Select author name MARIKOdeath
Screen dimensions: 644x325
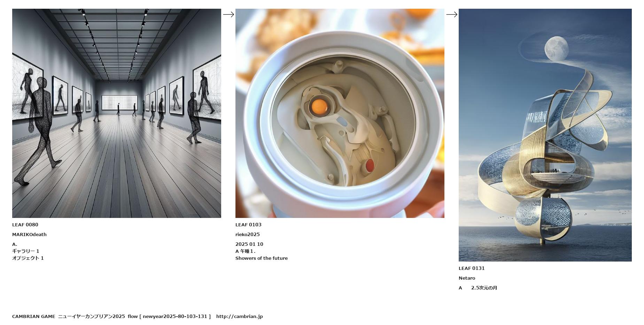(x=29, y=234)
